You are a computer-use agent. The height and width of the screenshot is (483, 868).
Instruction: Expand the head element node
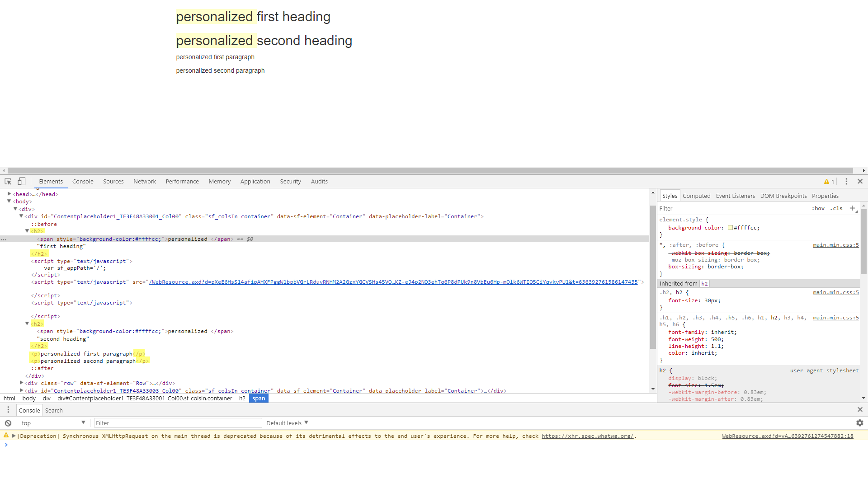(x=9, y=194)
